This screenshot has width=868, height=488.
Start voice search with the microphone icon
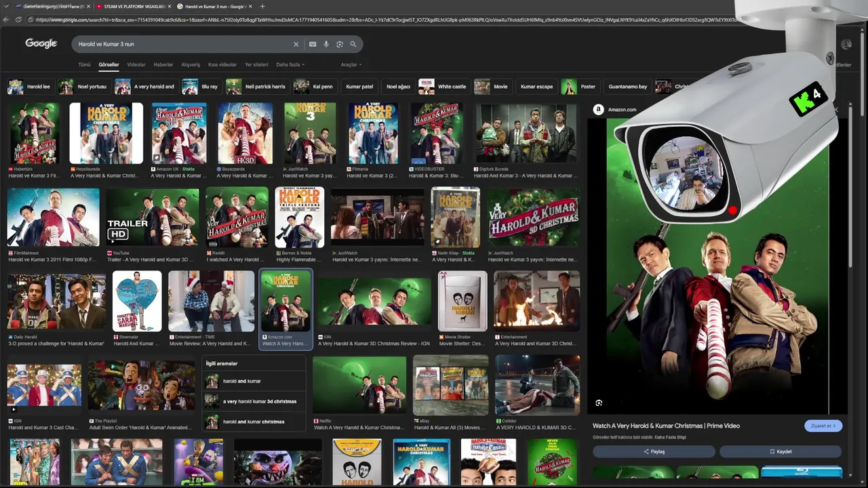point(326,44)
